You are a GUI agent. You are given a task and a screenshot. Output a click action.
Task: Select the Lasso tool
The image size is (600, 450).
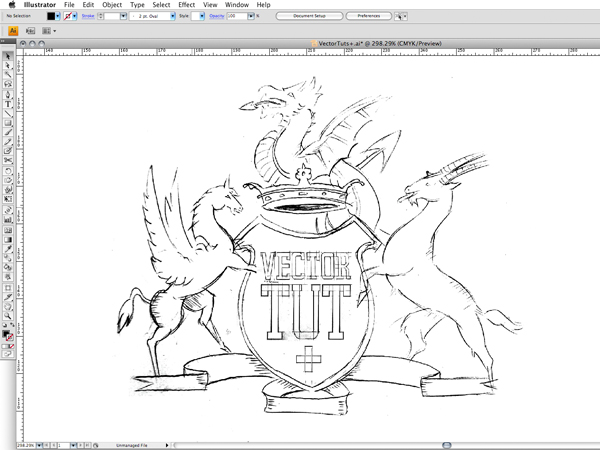pos(8,84)
